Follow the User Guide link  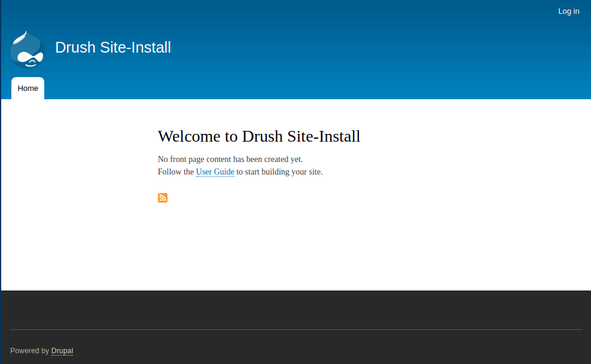(215, 172)
